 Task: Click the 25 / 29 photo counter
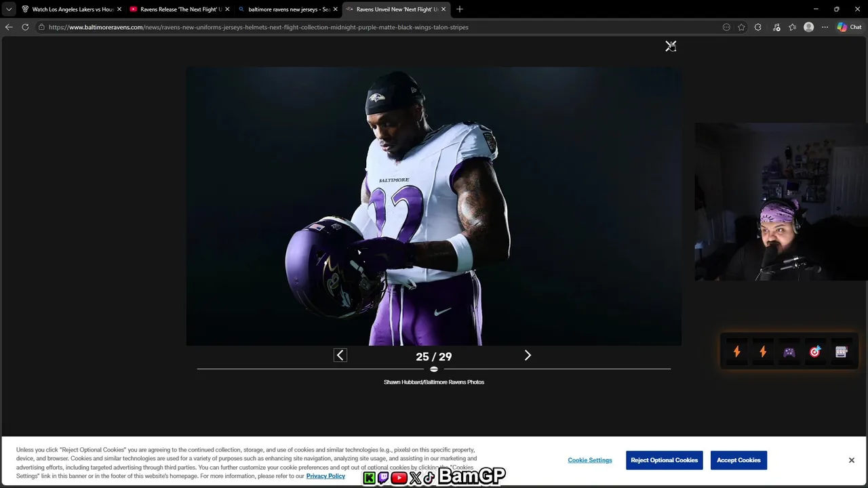(x=434, y=357)
